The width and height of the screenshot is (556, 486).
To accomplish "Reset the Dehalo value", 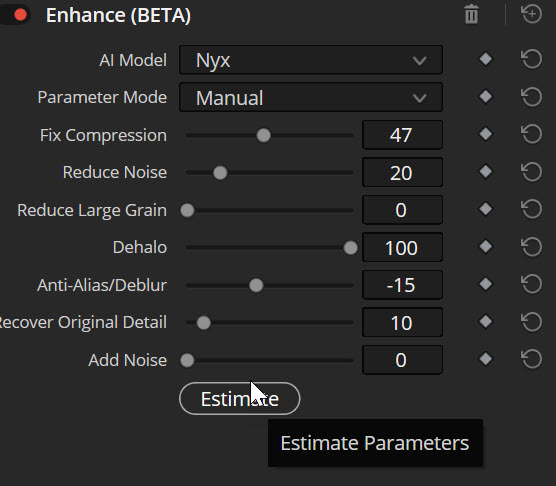I will pyautogui.click(x=532, y=247).
